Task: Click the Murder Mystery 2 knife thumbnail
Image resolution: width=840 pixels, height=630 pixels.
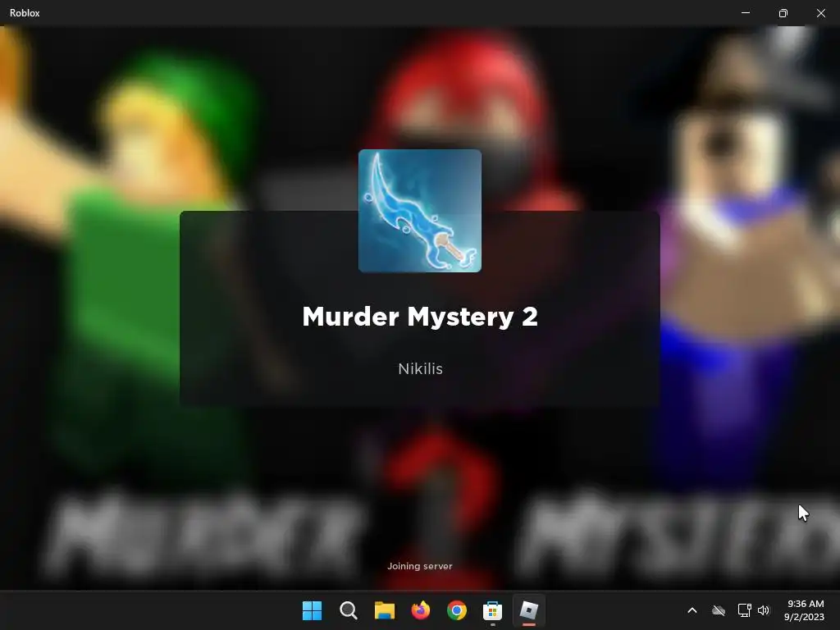Action: click(420, 211)
